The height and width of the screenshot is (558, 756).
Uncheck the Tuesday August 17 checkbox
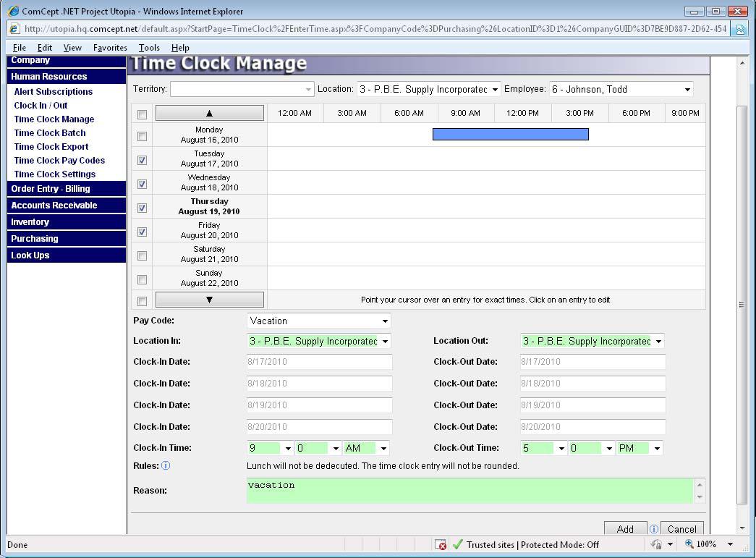[142, 160]
